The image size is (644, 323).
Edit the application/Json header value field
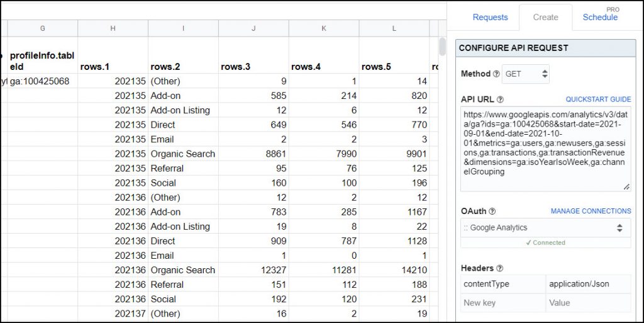pyautogui.click(x=589, y=284)
